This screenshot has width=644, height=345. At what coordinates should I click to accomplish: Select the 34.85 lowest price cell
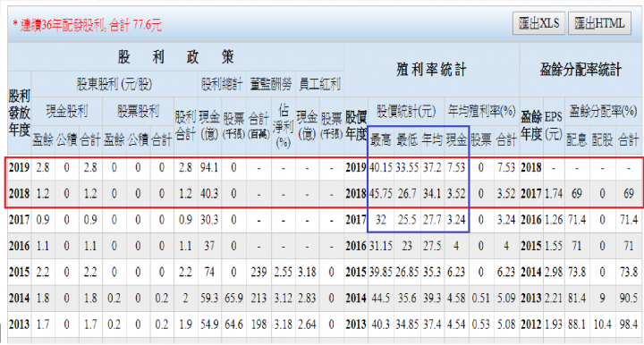pos(407,324)
